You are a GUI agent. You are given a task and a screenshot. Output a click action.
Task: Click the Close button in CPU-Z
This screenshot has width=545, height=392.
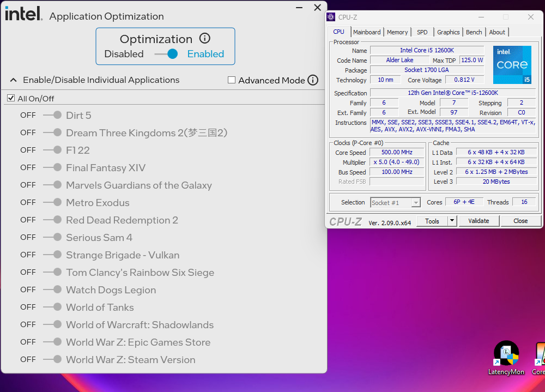pyautogui.click(x=520, y=220)
